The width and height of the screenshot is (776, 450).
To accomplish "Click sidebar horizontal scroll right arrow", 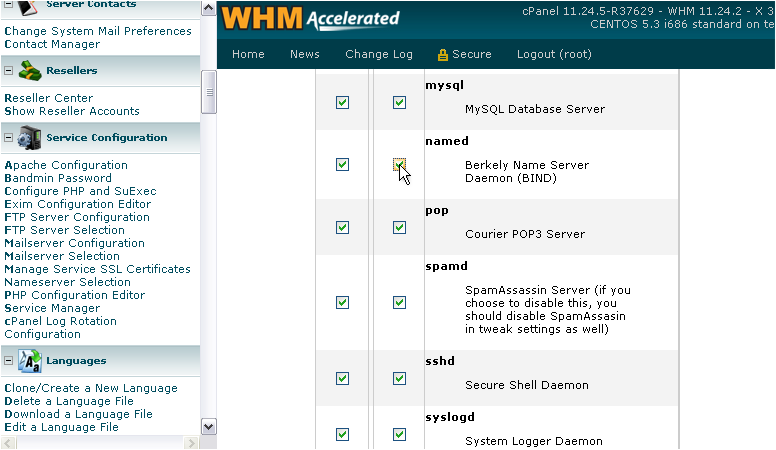I will tap(192, 443).
